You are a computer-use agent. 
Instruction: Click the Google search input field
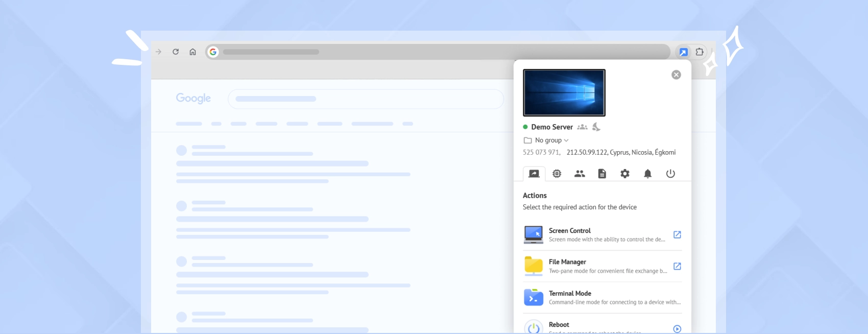366,99
